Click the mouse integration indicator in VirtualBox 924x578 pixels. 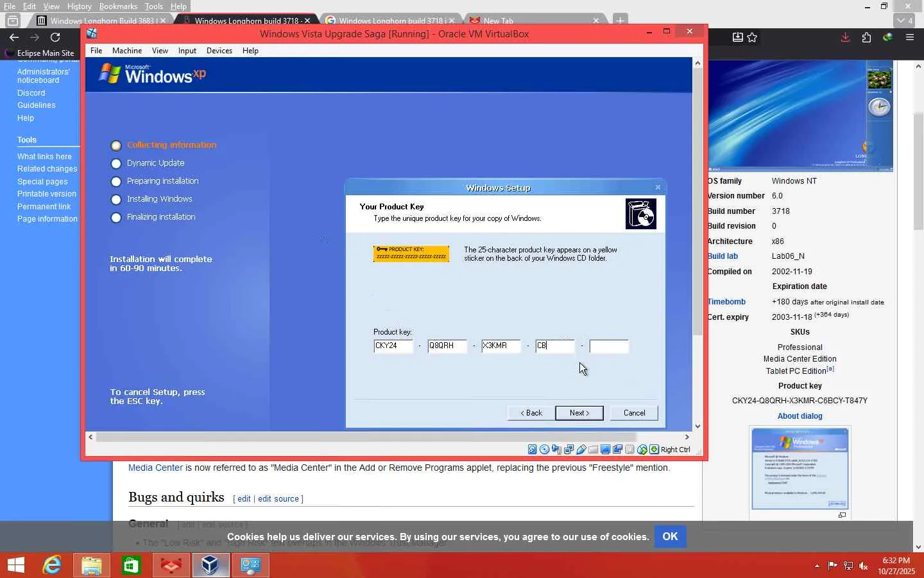pos(642,450)
